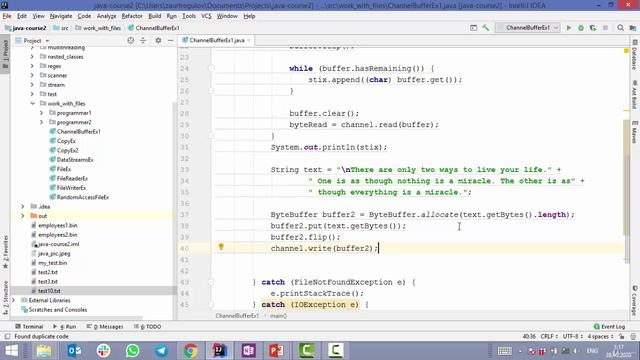Image resolution: width=640 pixels, height=360 pixels.
Task: Collapse all icon in Project panel
Action: (143, 40)
